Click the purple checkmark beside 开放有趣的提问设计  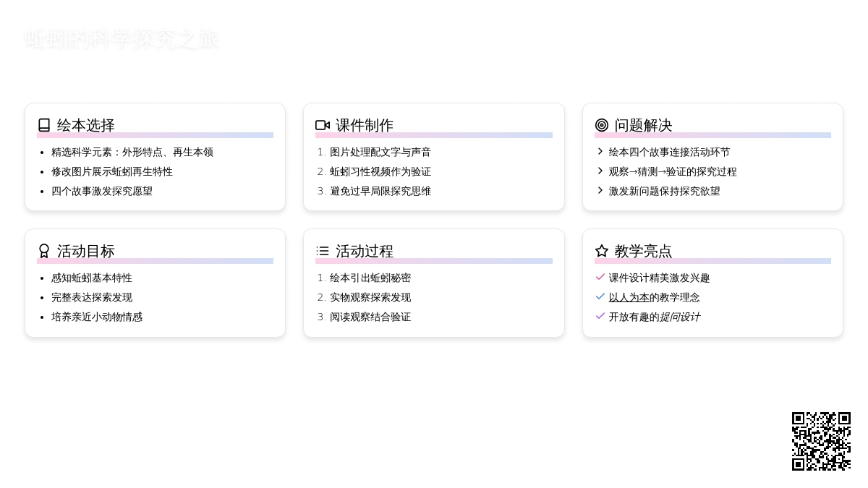(x=600, y=316)
